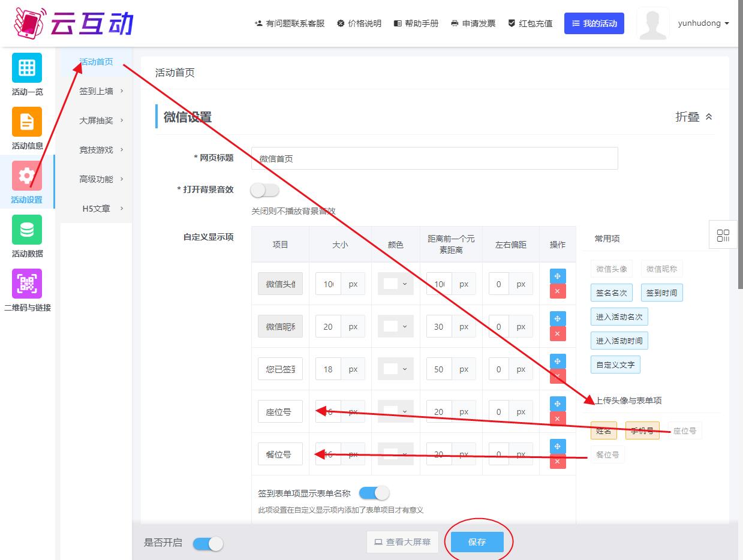The image size is (743, 560).
Task: Collapse the 微信设置 section via 折叠
Action: pyautogui.click(x=694, y=117)
